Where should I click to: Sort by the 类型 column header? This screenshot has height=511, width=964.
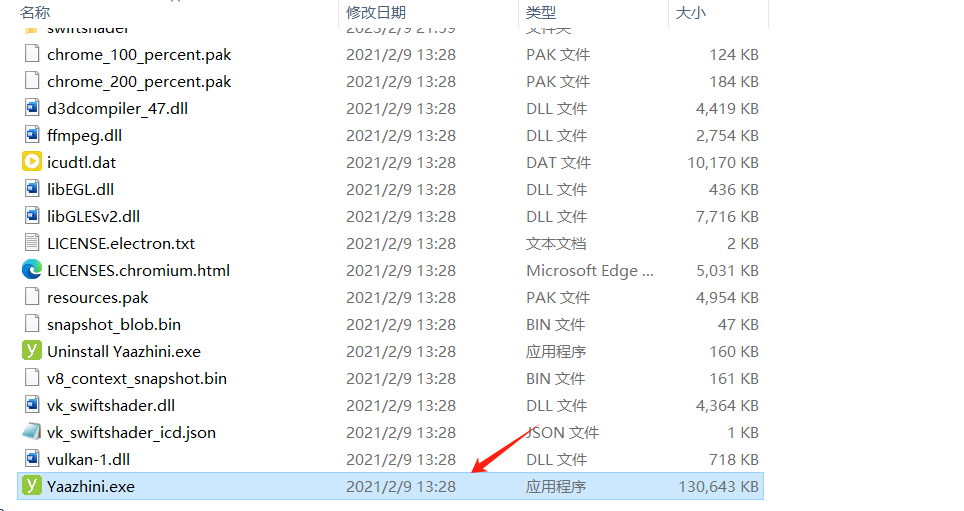click(x=541, y=12)
